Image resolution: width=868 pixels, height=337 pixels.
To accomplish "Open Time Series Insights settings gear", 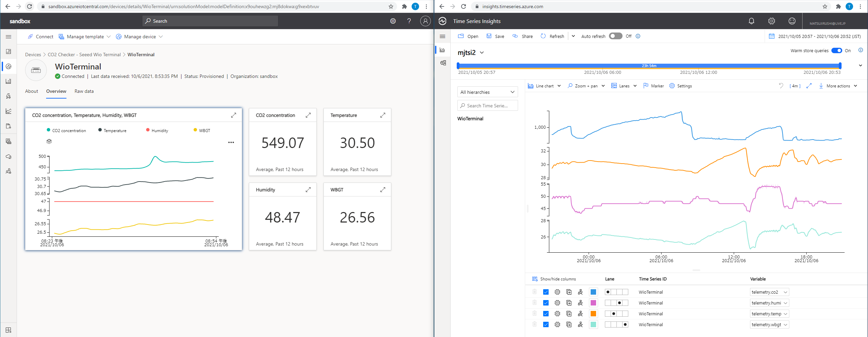I will tap(772, 21).
